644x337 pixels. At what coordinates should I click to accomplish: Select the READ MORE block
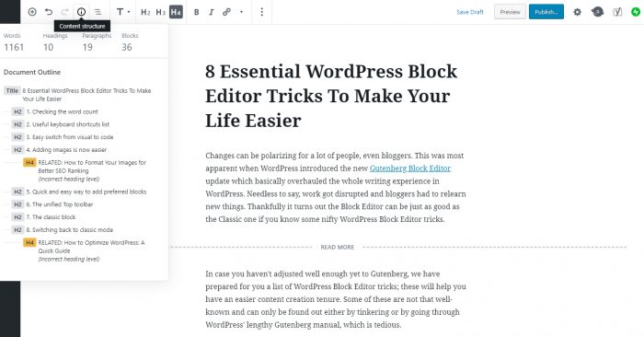(x=338, y=247)
